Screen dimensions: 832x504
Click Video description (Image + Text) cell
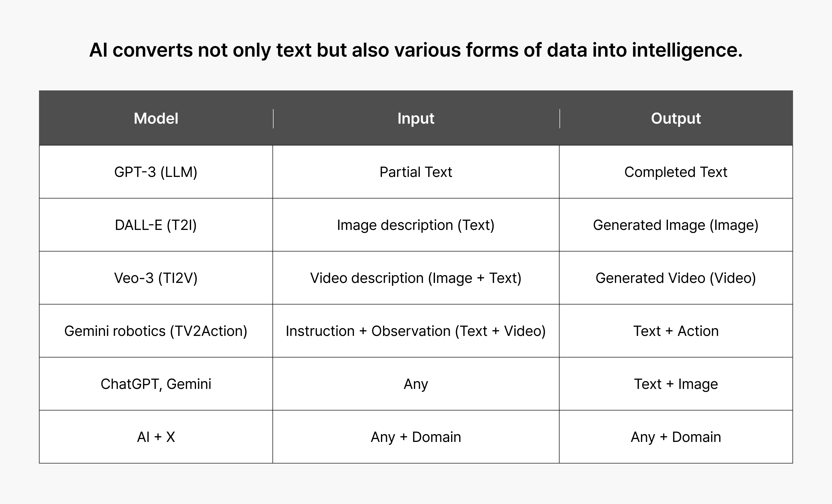[x=416, y=278]
